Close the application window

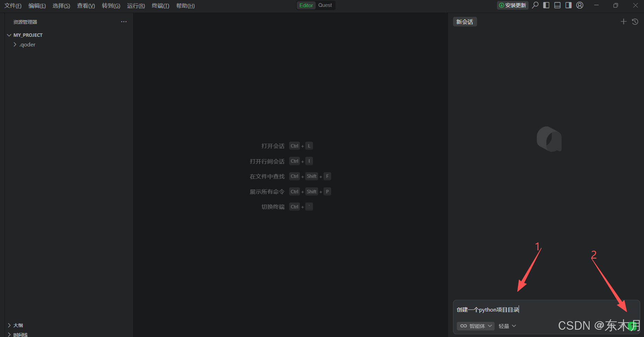click(635, 5)
